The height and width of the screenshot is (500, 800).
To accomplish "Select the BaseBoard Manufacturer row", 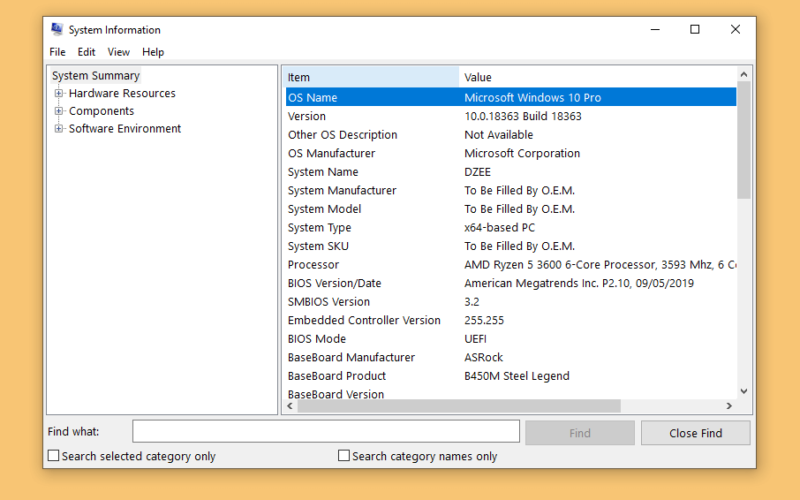I will (x=511, y=357).
